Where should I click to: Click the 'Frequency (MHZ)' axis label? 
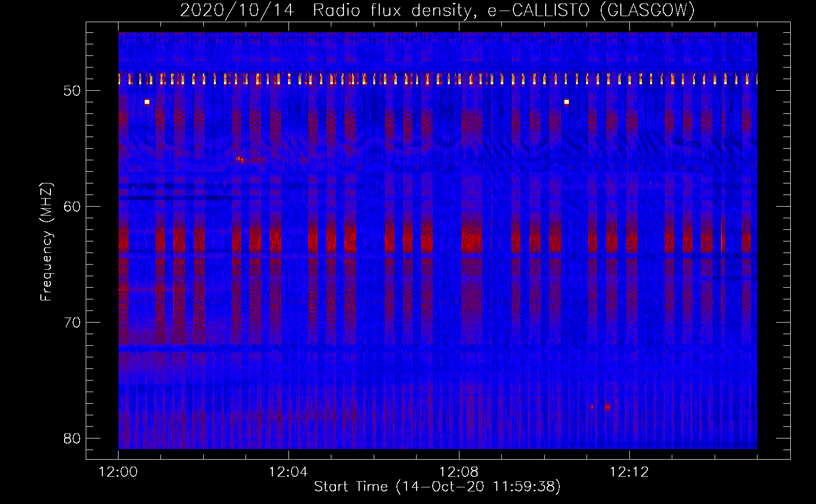[46, 242]
